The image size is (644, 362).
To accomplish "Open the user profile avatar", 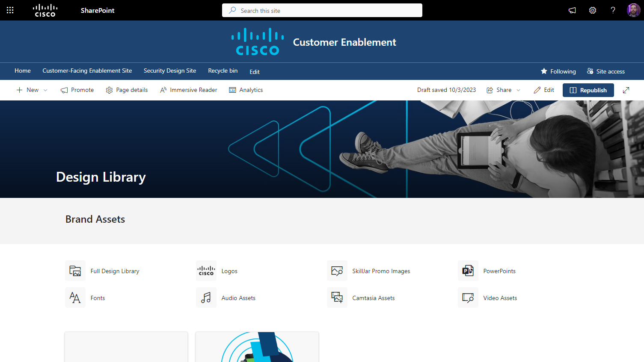I will pyautogui.click(x=634, y=10).
